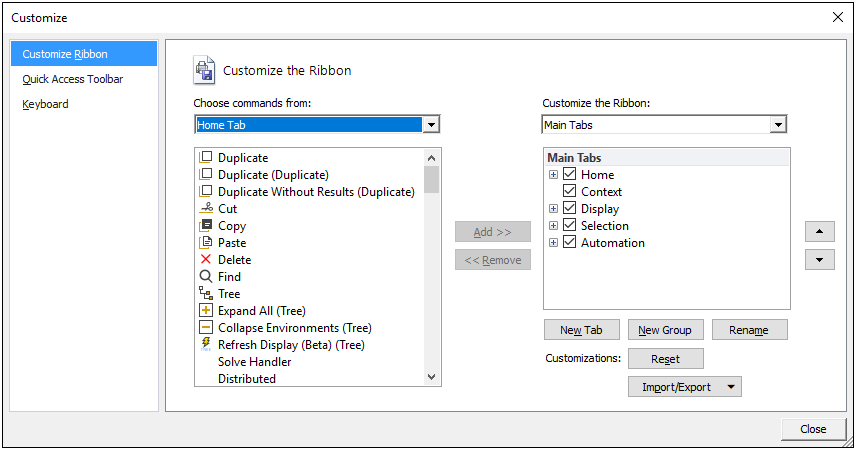Select the Copy command icon
The image size is (856, 450).
206,226
